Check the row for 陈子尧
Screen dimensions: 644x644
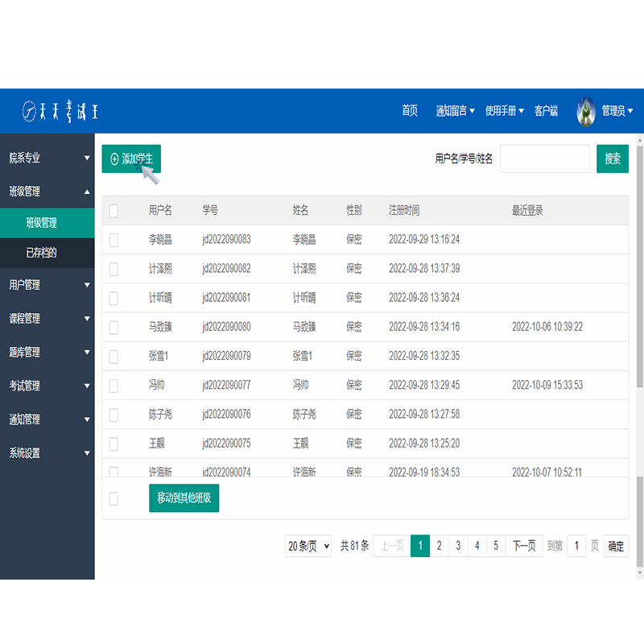(114, 415)
